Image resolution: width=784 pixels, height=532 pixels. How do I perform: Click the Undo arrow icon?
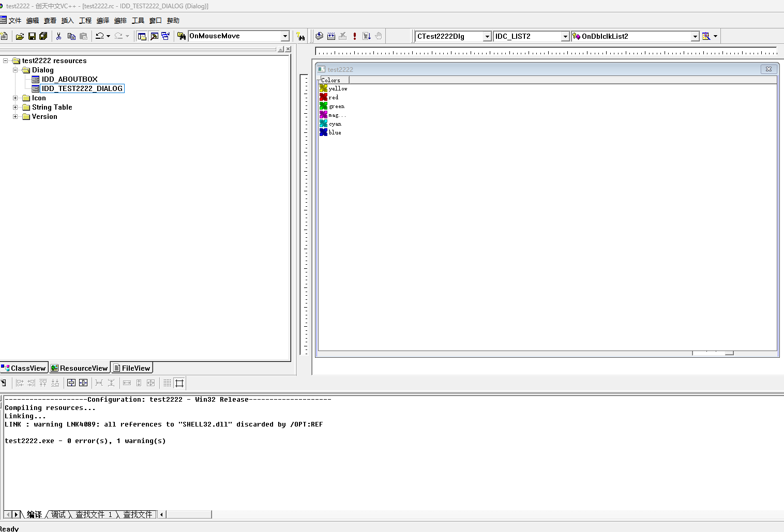(x=100, y=36)
